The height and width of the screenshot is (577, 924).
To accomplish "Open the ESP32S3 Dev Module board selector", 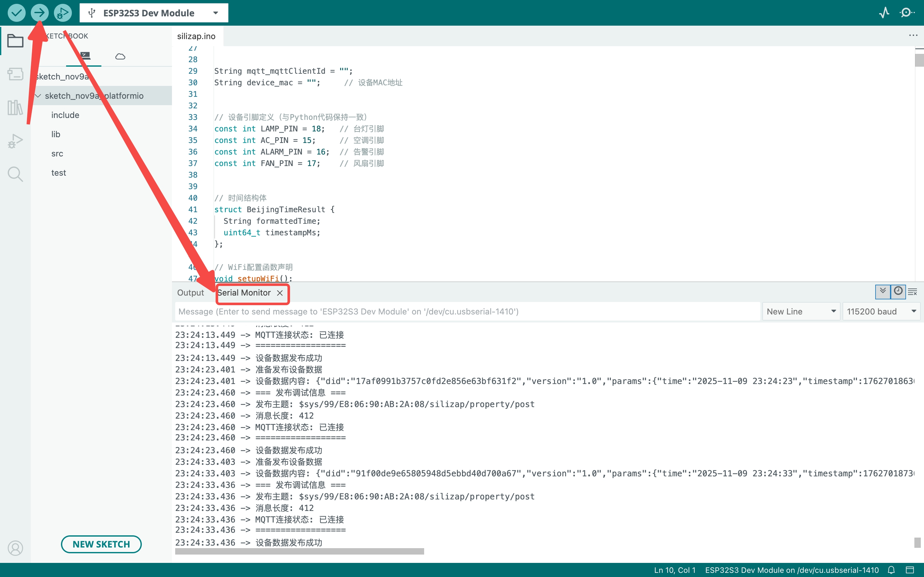I will [x=153, y=13].
